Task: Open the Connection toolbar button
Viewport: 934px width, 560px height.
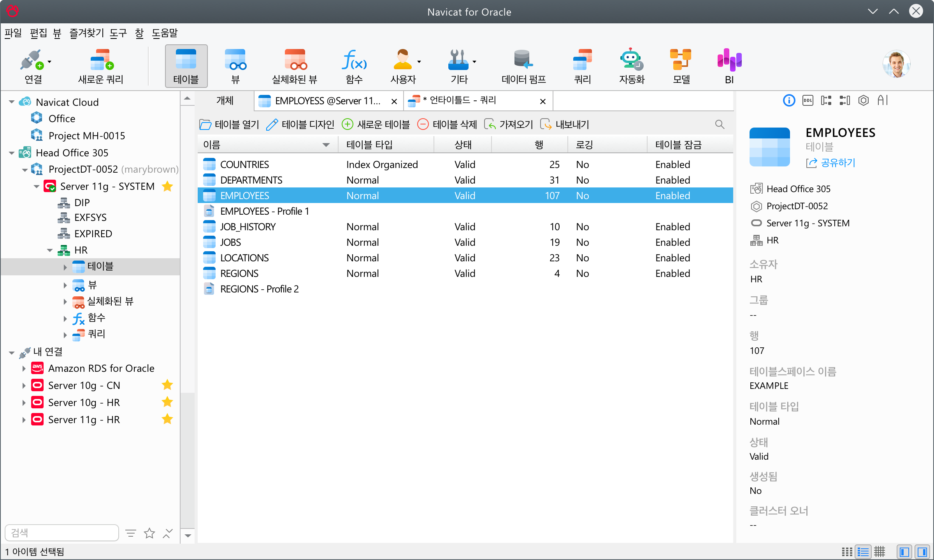Action: pyautogui.click(x=33, y=67)
